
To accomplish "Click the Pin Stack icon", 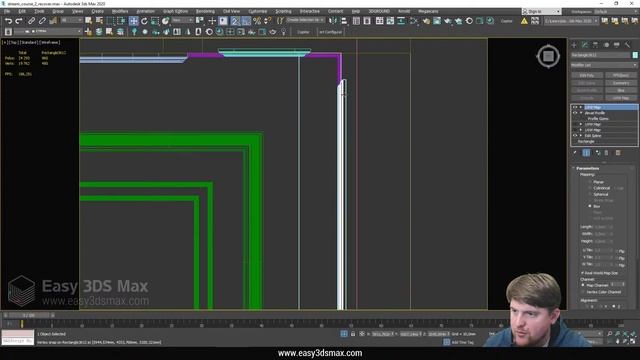I will 575,153.
